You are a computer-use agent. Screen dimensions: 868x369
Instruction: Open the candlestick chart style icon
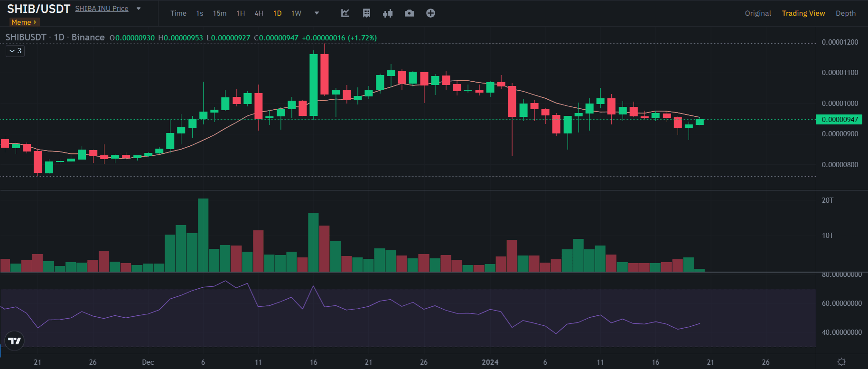(388, 13)
